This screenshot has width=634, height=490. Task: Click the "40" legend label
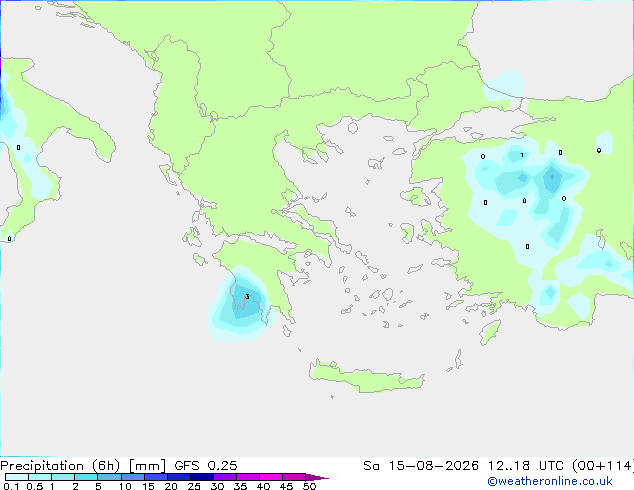263,486
